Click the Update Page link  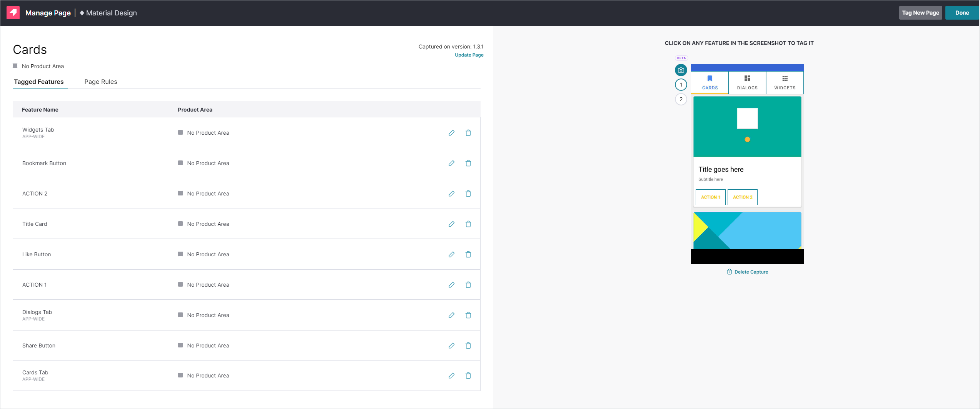(x=469, y=55)
